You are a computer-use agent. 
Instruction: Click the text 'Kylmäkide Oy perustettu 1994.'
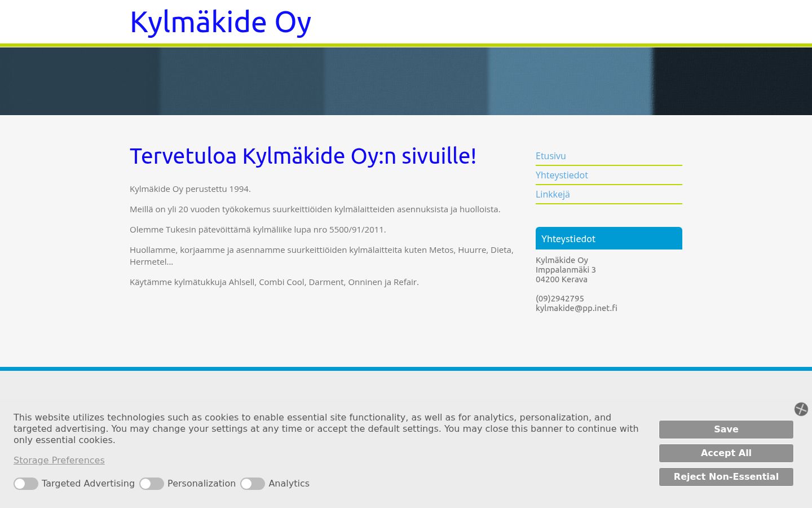(x=190, y=189)
